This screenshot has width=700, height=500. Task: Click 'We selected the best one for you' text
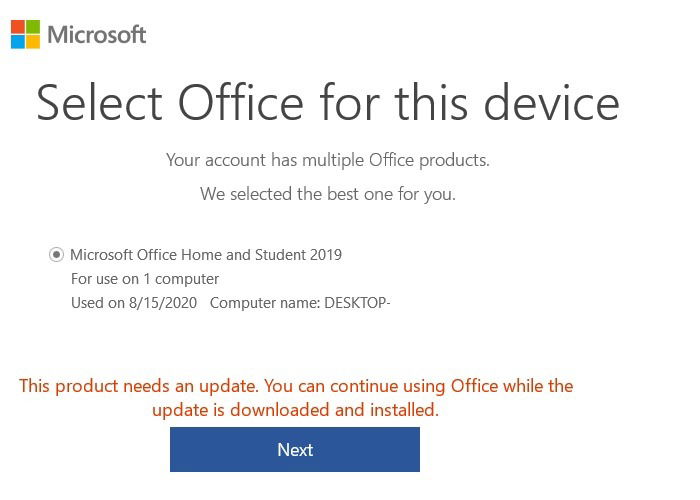point(328,194)
